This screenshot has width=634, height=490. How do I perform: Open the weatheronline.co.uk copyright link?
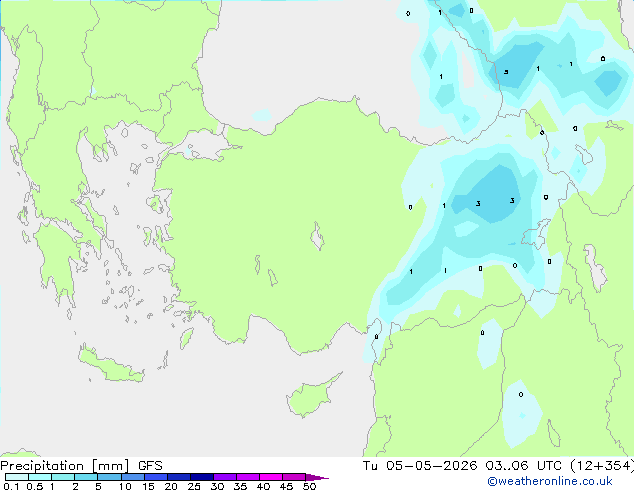(x=550, y=481)
